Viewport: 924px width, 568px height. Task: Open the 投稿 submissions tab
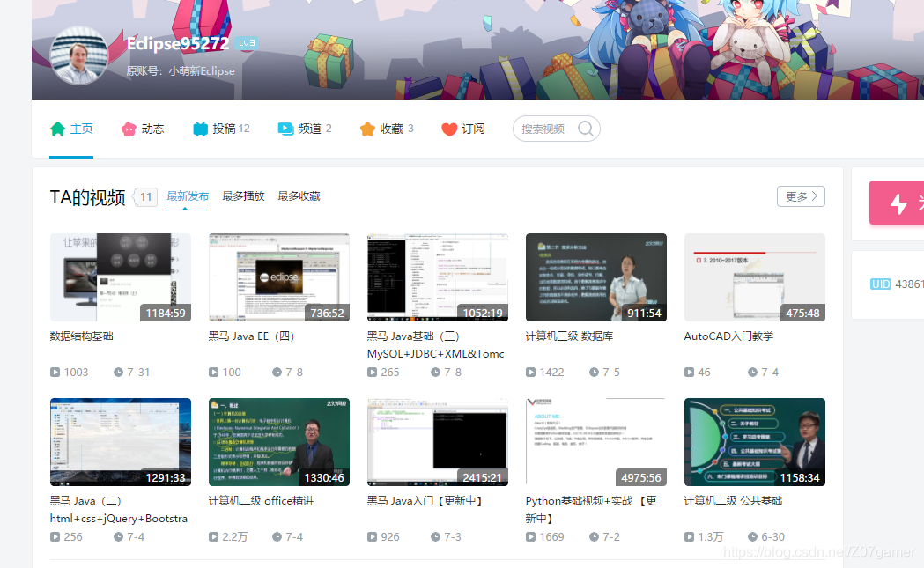click(x=222, y=129)
